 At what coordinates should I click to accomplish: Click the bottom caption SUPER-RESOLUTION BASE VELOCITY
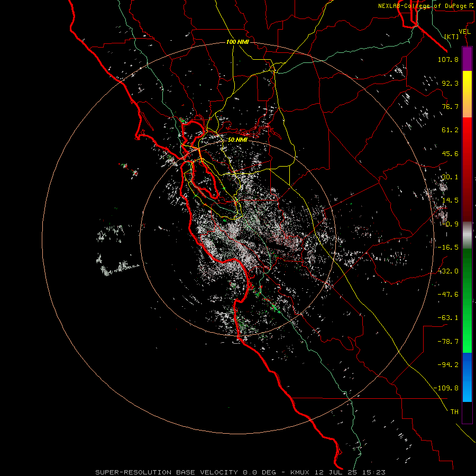(x=167, y=472)
